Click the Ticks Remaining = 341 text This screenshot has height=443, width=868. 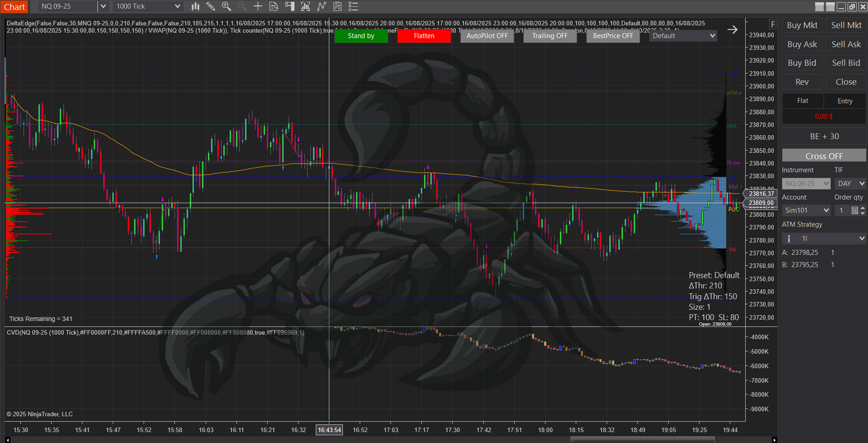(x=41, y=319)
